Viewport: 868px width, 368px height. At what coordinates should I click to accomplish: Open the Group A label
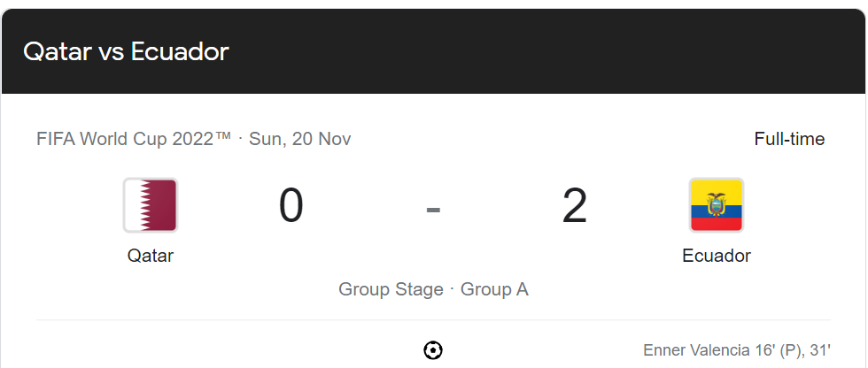(494, 289)
